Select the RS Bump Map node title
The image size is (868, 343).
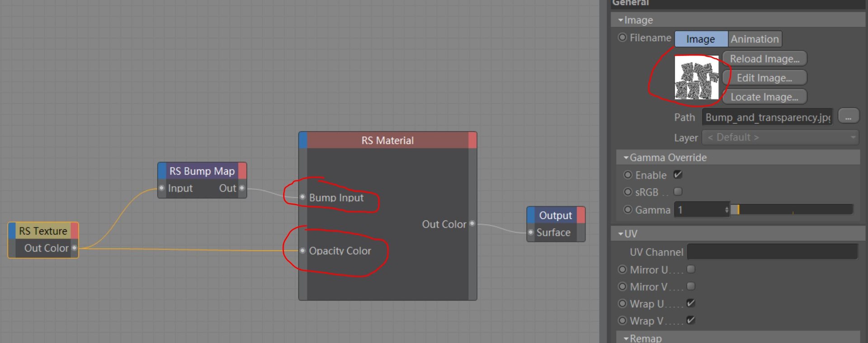tap(202, 171)
